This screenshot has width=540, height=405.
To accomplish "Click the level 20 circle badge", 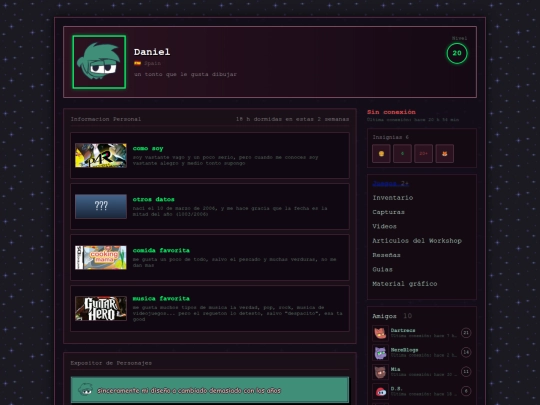I will 457,53.
